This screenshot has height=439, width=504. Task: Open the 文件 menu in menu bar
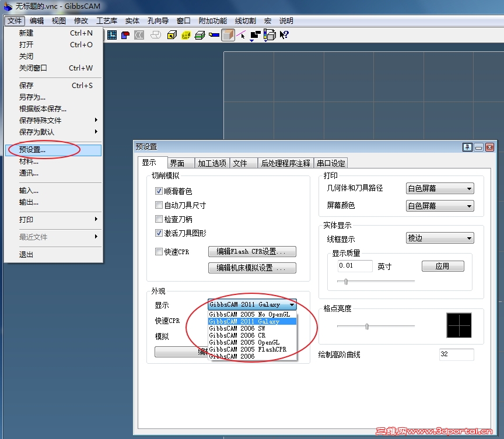pyautogui.click(x=15, y=21)
